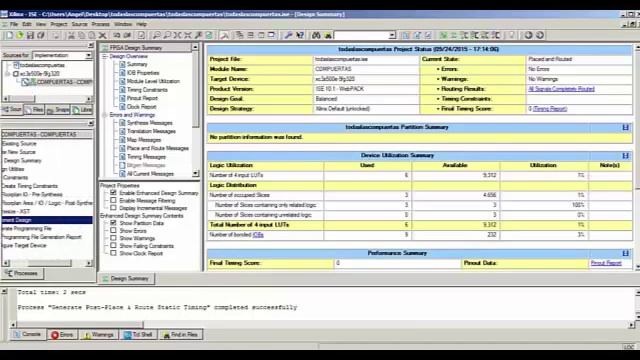Click the Pinout Report document icon

[122, 98]
